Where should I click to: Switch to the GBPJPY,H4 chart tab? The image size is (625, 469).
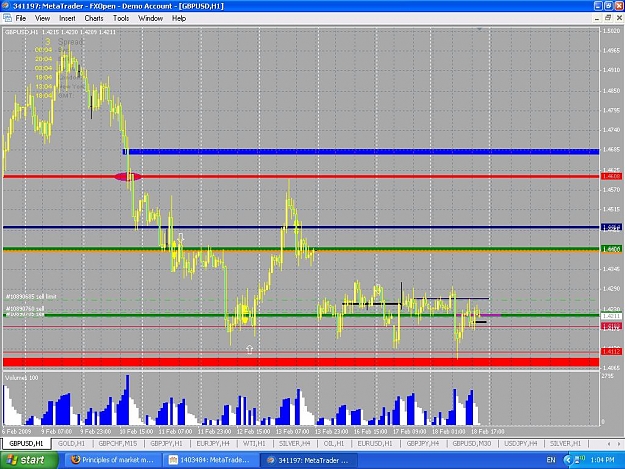(423, 443)
